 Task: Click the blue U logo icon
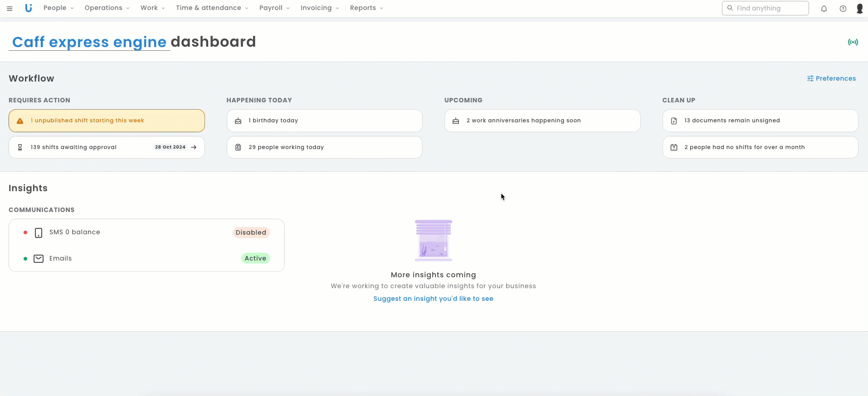click(29, 8)
